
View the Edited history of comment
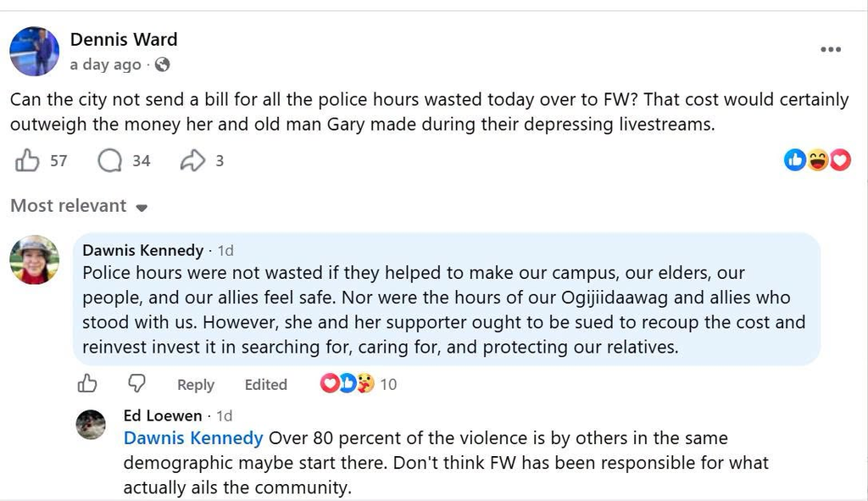coord(265,385)
